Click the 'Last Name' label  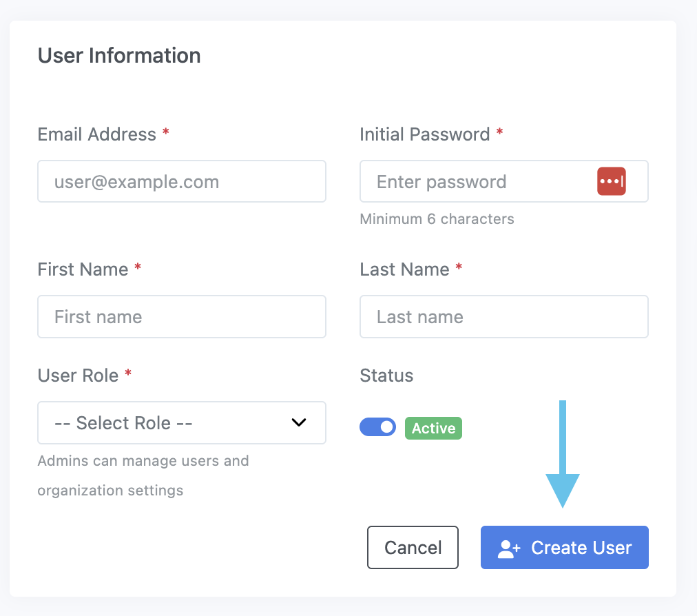tap(404, 269)
